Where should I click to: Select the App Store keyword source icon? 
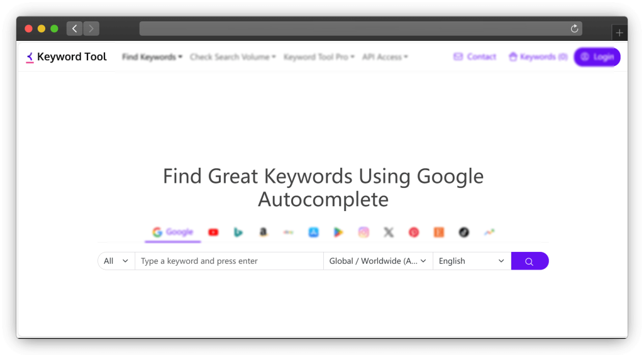313,232
